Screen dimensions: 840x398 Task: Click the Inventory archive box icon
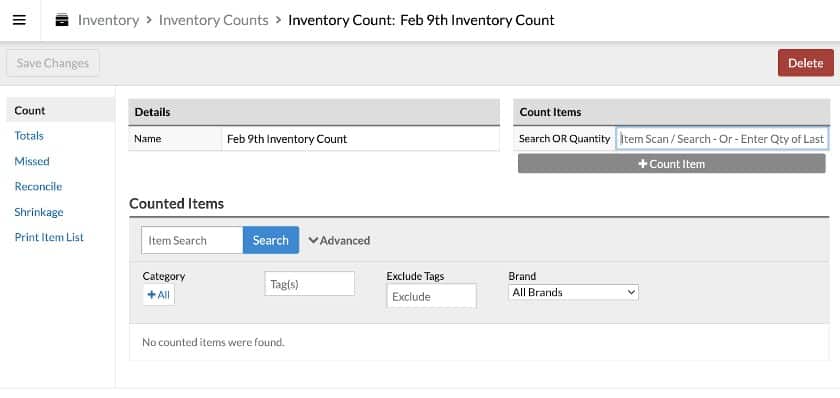point(62,20)
